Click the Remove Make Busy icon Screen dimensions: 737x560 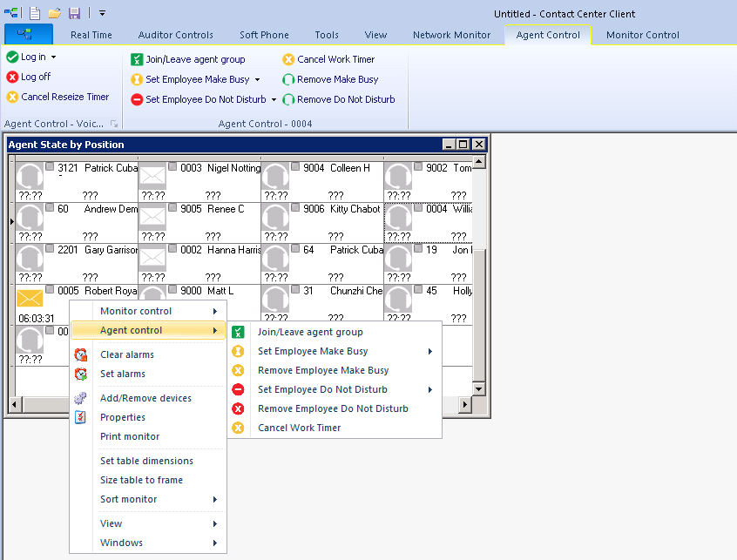[x=287, y=79]
